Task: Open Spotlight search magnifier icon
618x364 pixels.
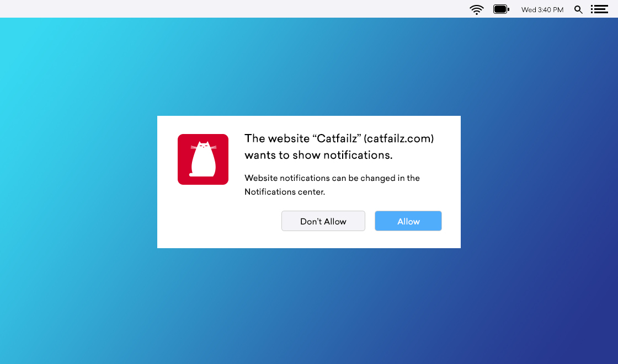Action: [578, 9]
